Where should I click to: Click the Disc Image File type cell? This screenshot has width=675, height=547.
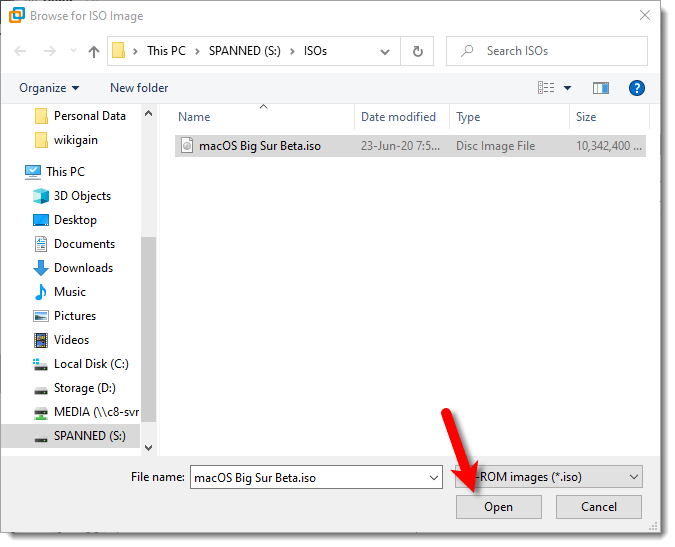click(495, 146)
